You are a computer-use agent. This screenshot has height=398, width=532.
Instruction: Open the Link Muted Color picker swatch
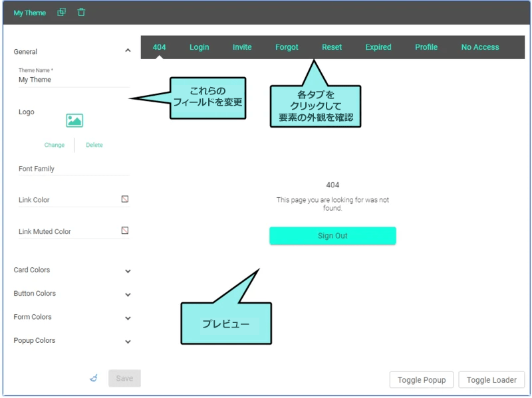pyautogui.click(x=125, y=231)
